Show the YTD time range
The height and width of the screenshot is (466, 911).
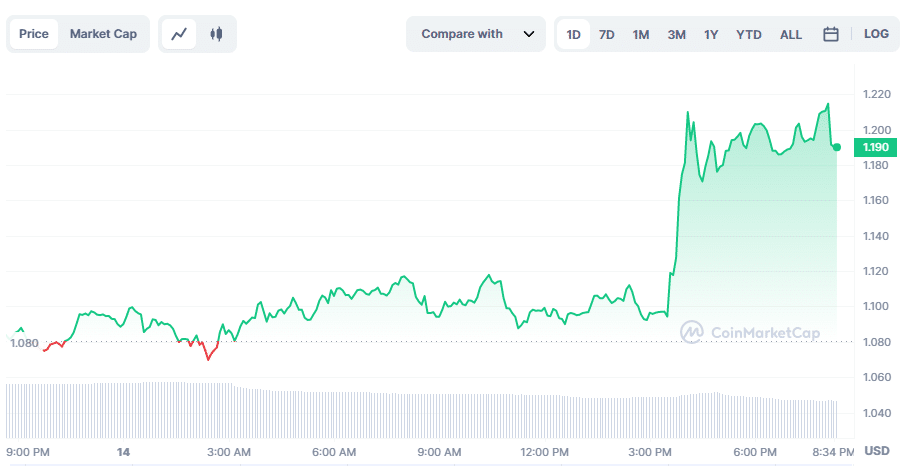[749, 34]
